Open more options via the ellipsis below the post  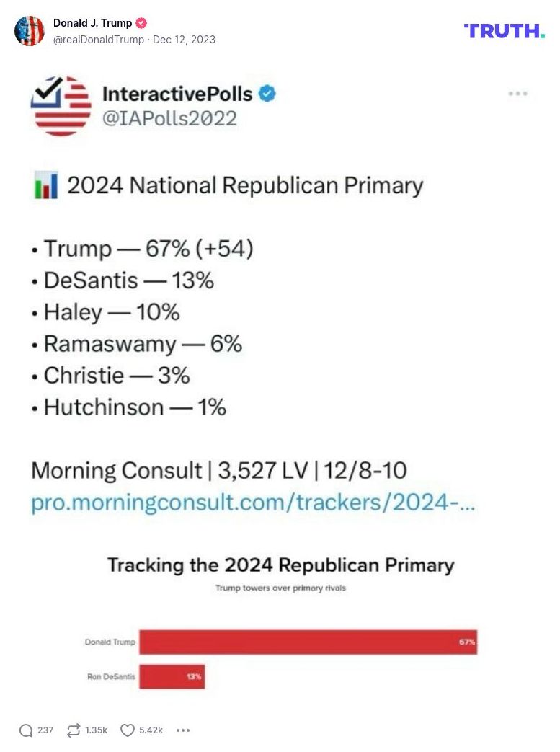point(182,730)
